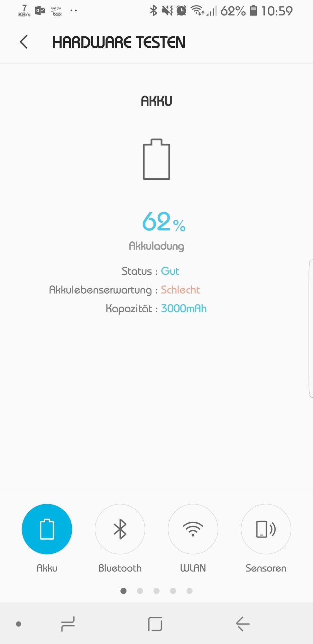The image size is (313, 644).
Task: Jump to the third page indicator dot
Action: coord(157,591)
